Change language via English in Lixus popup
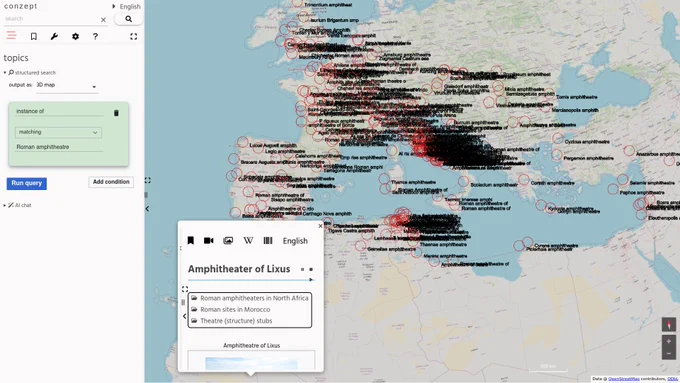The width and height of the screenshot is (680, 383). tap(295, 241)
